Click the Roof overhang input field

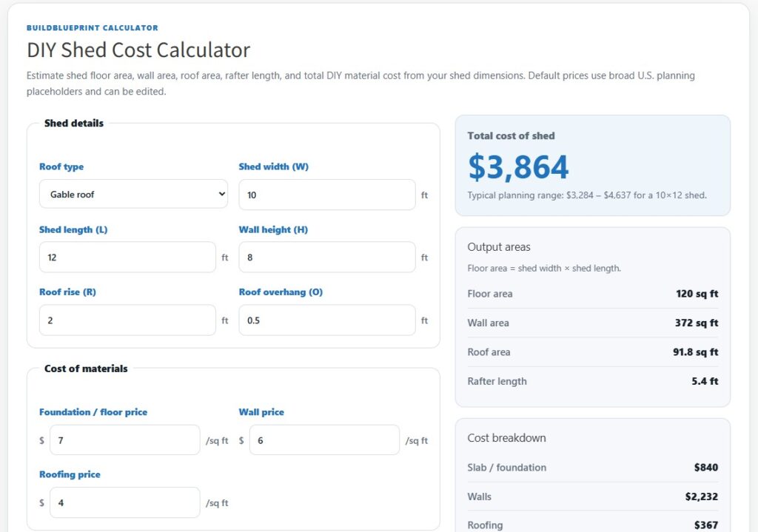(x=326, y=320)
